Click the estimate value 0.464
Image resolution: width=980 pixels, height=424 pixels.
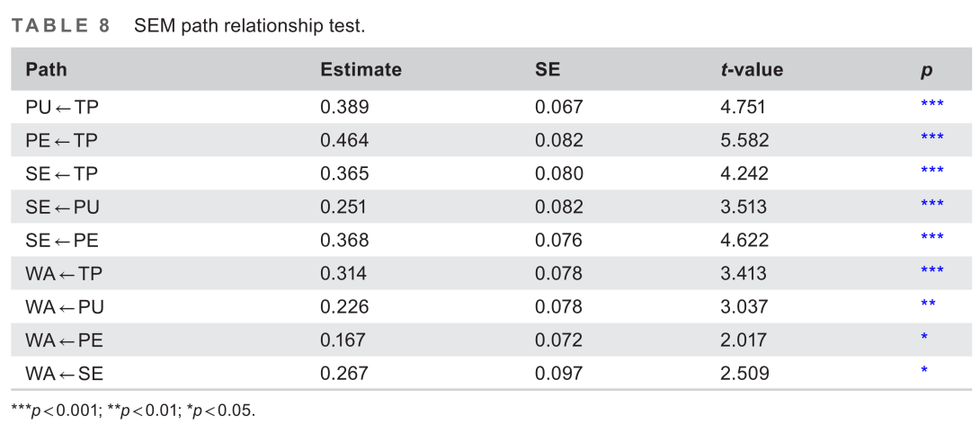(x=344, y=140)
